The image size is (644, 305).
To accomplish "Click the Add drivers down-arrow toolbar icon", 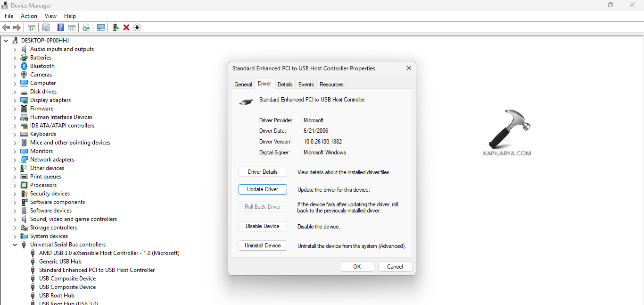I will [x=137, y=27].
